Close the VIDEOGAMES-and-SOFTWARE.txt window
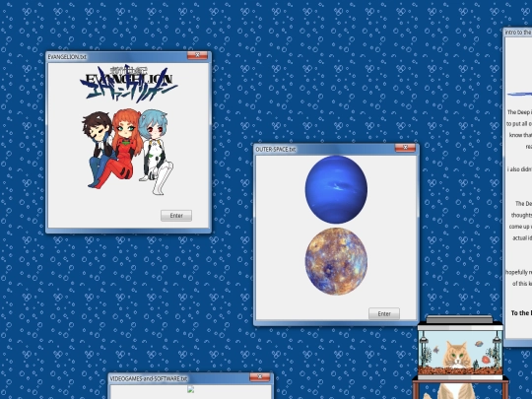Image resolution: width=532 pixels, height=399 pixels. (x=259, y=377)
